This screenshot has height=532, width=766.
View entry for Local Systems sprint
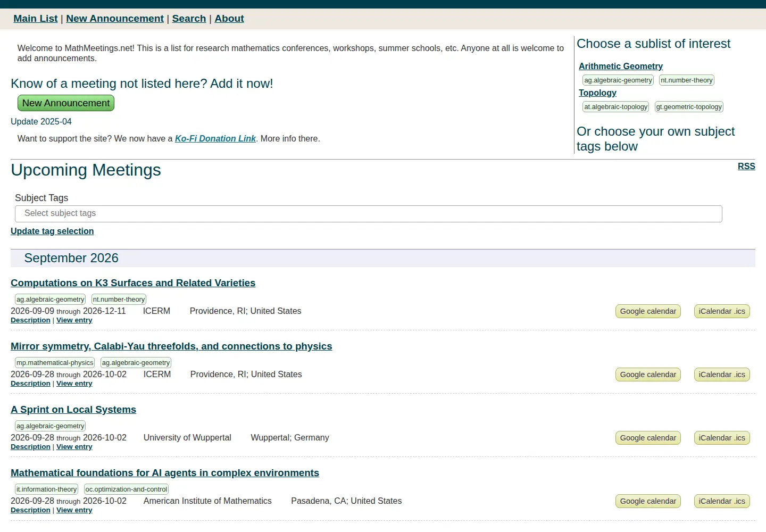tap(74, 447)
